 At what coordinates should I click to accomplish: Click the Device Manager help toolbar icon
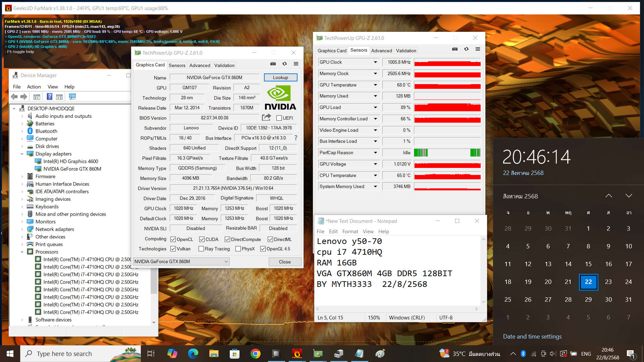tap(49, 97)
